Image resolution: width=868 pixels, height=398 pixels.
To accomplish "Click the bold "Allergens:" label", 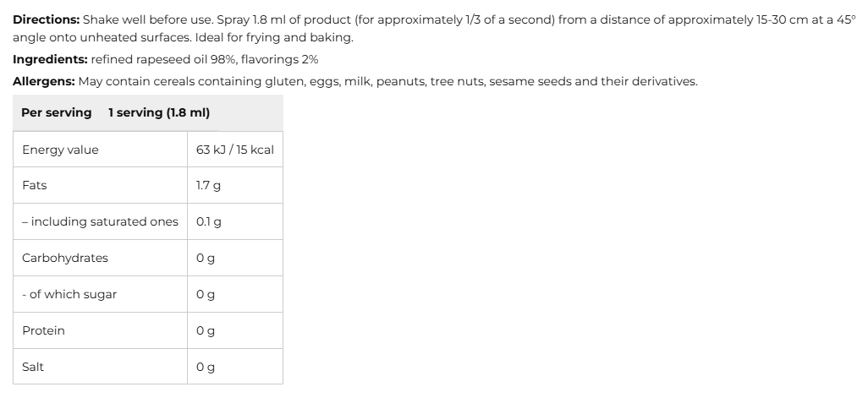I will pos(44,82).
